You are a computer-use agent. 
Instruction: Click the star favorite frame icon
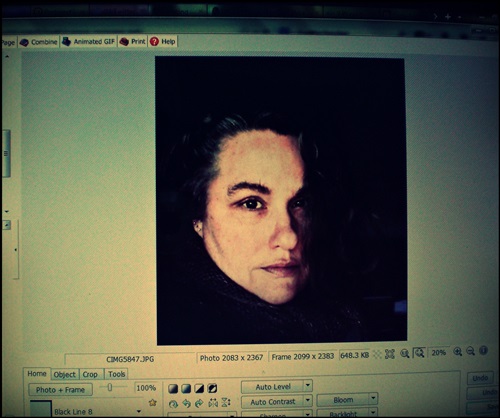[153, 403]
